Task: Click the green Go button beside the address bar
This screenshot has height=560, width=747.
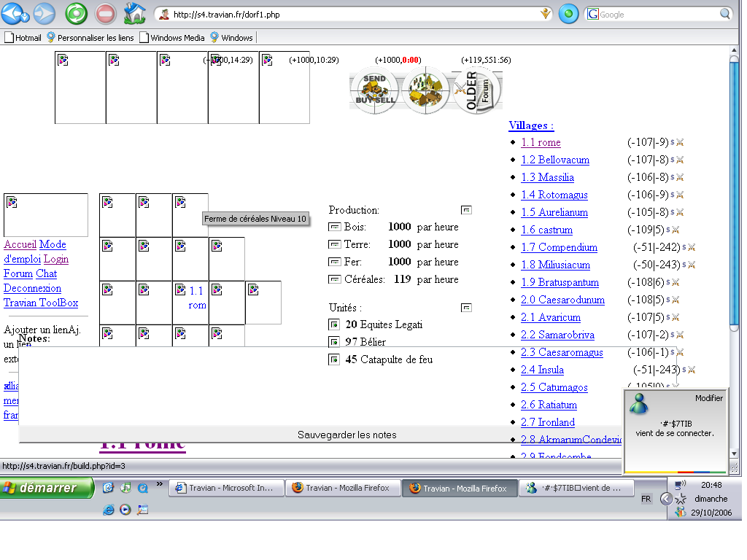Action: point(568,14)
